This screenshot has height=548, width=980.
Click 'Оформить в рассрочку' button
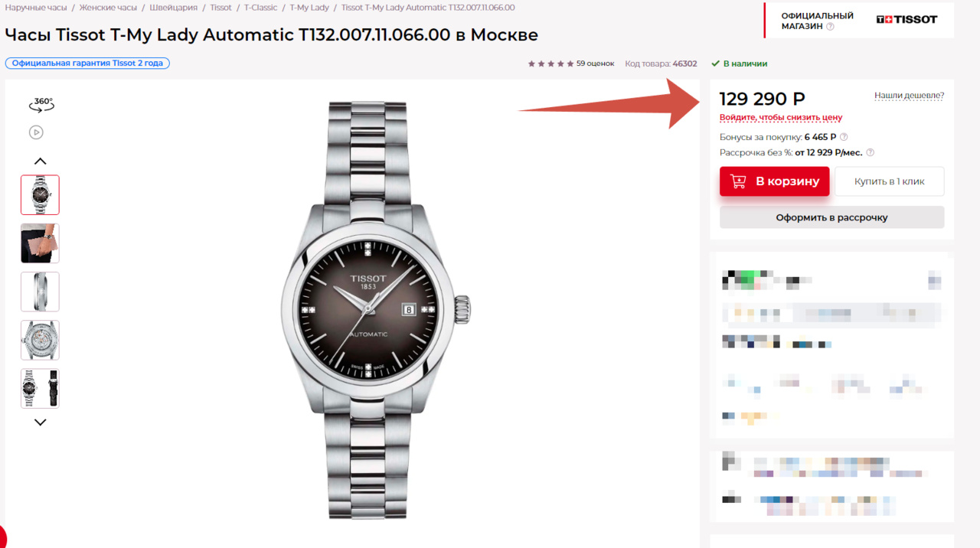pos(831,217)
